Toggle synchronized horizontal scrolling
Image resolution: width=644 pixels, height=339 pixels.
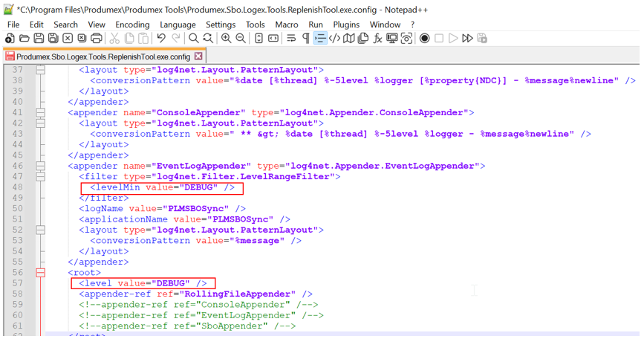click(273, 39)
